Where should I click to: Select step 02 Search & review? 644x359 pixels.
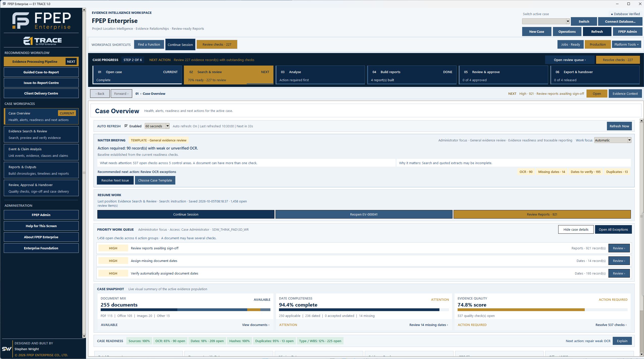click(229, 75)
